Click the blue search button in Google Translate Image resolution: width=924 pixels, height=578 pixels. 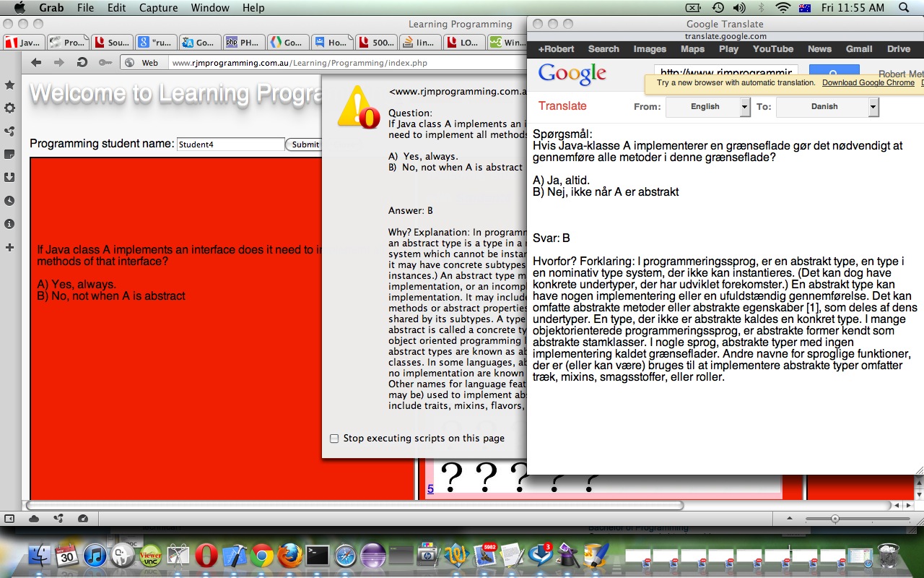[834, 74]
